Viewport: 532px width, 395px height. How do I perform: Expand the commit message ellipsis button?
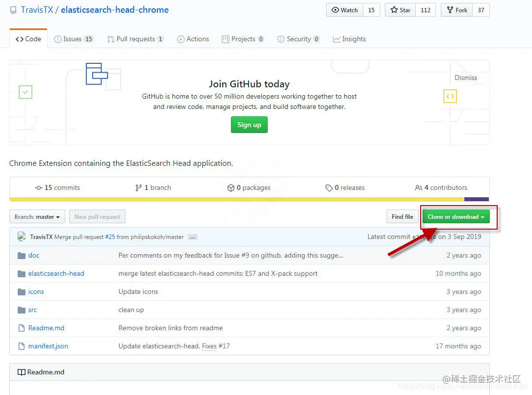192,237
